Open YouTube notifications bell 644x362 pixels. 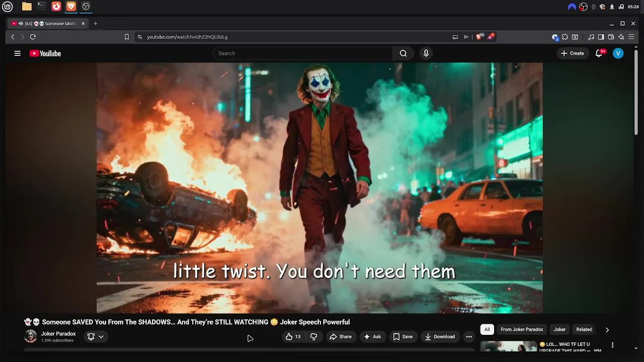click(599, 53)
